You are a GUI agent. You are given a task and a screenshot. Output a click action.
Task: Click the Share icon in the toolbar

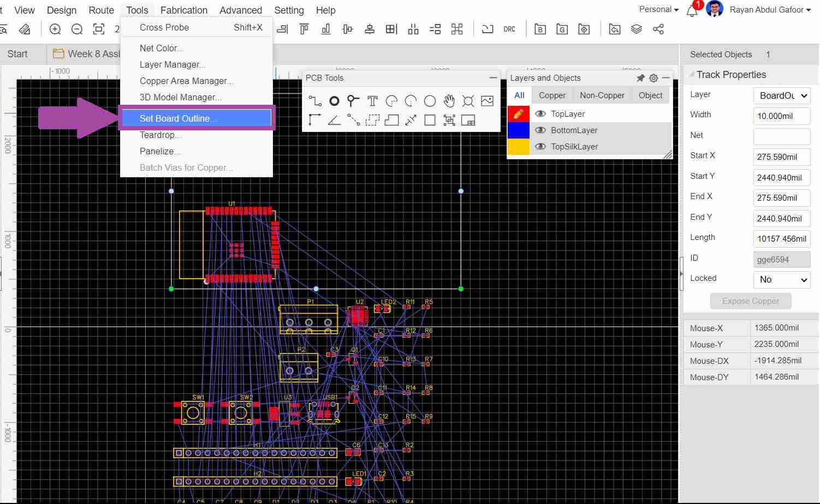(658, 29)
